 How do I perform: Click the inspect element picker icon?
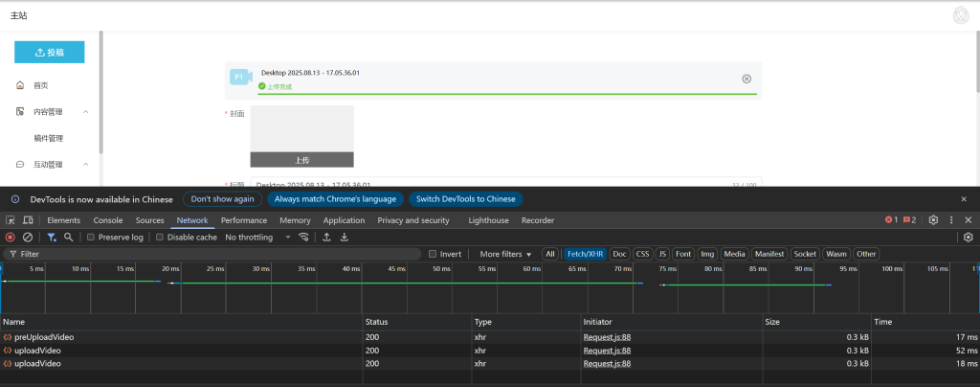tap(10, 220)
